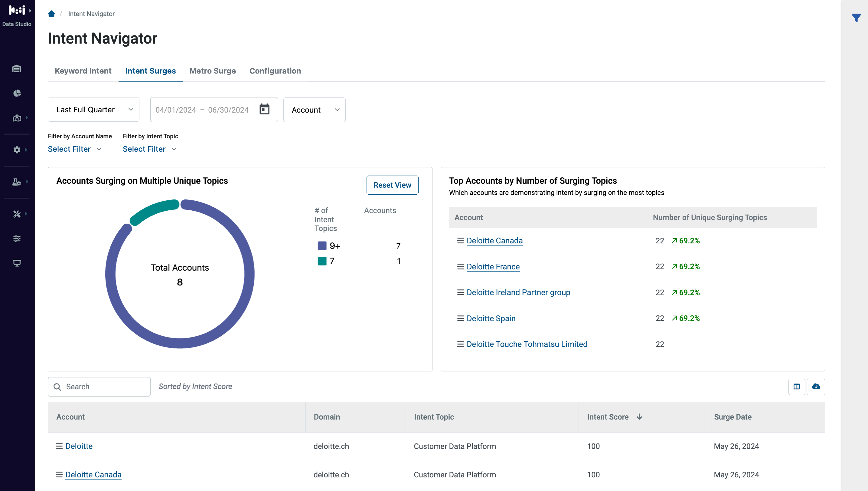Open the Deloitte Ireland Partner group link

[518, 292]
